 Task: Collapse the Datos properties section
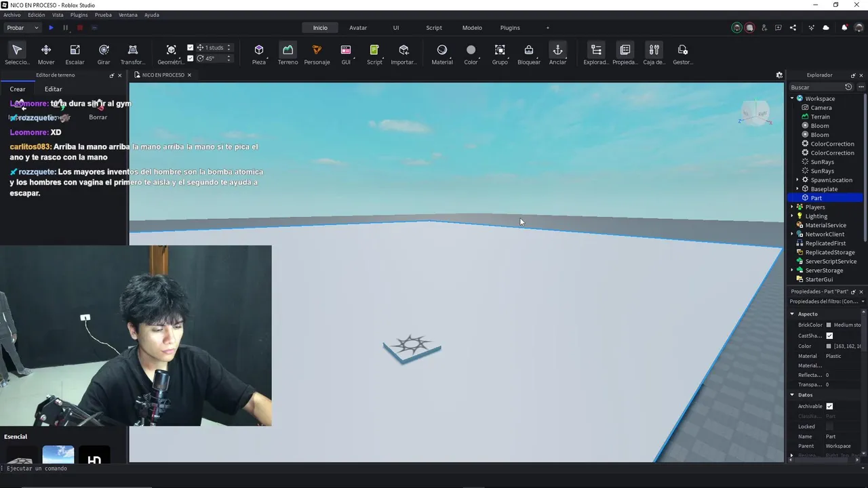[792, 394]
